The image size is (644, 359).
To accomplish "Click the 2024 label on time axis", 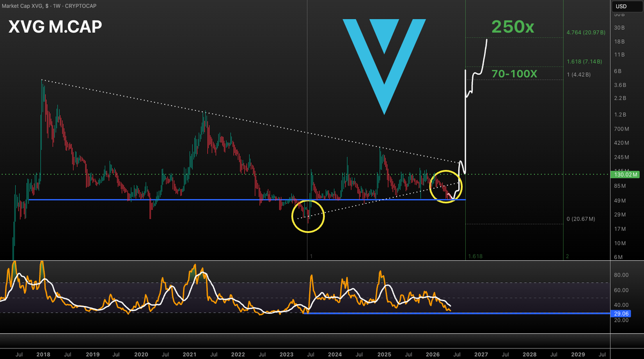I will (335, 355).
